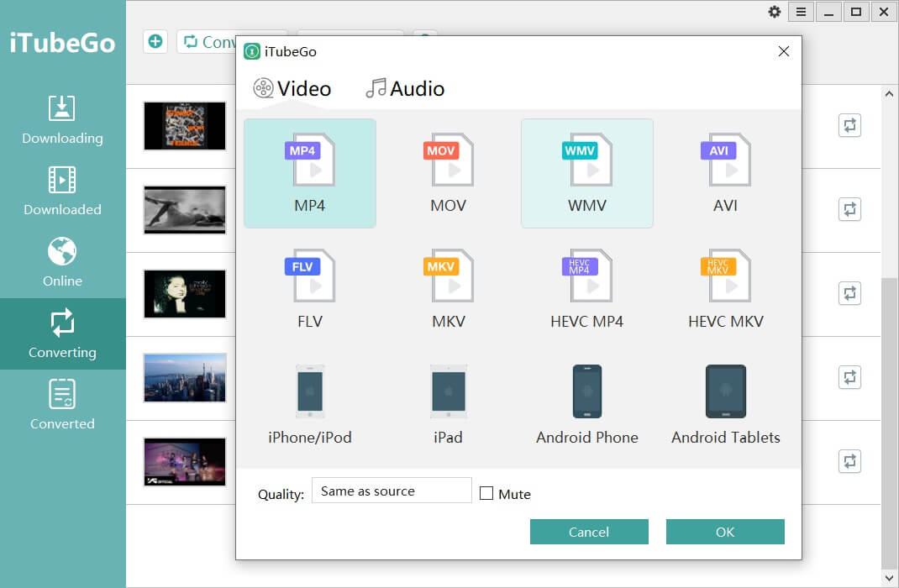The width and height of the screenshot is (899, 588).
Task: Pick the HEVC MP4 format
Action: (x=587, y=289)
